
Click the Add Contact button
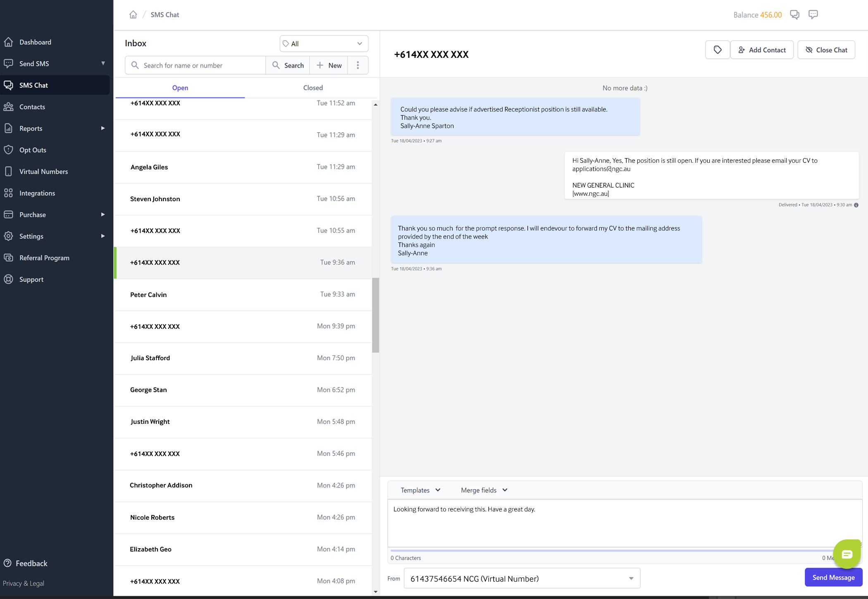pos(762,50)
